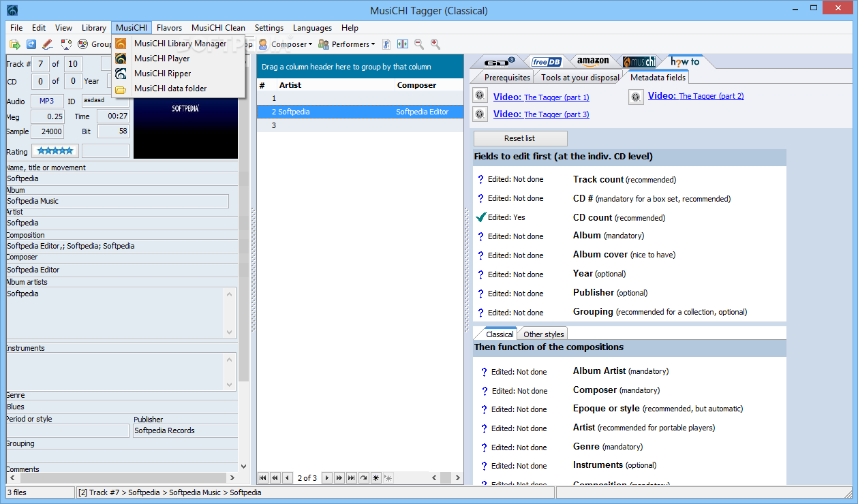Select row 2 Softpedia in the list
This screenshot has height=504, width=858.
pyautogui.click(x=360, y=111)
